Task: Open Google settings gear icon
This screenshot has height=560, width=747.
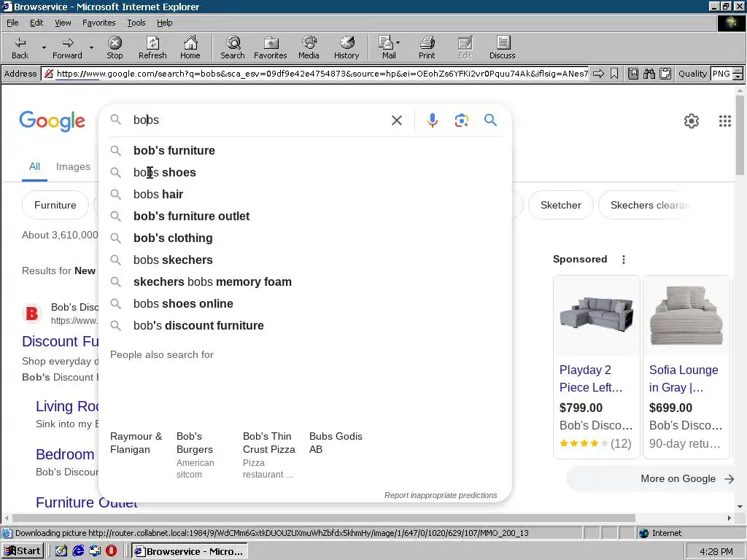Action: point(692,121)
